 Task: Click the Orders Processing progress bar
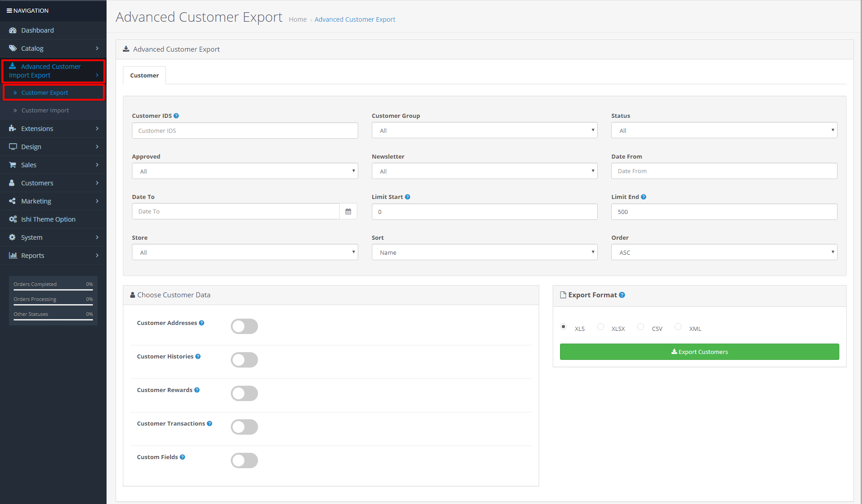[53, 305]
